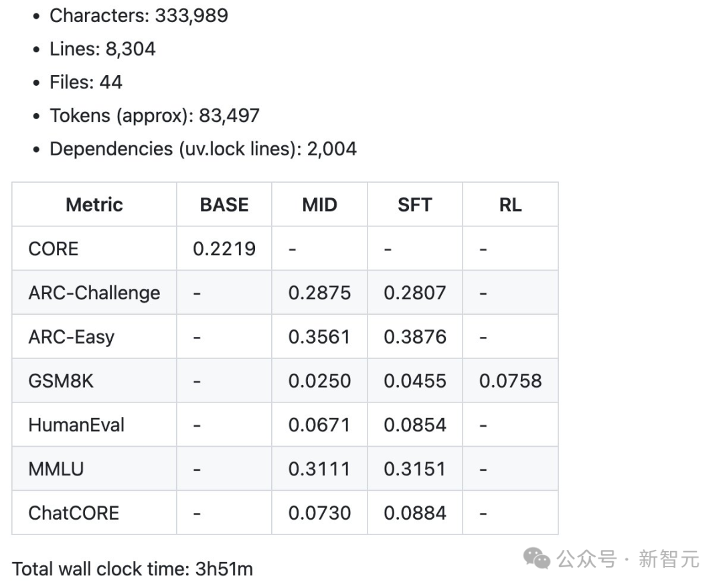Screen dimensions: 723x588
Task: Click GSM8K RL score 0.0758
Action: pos(509,381)
